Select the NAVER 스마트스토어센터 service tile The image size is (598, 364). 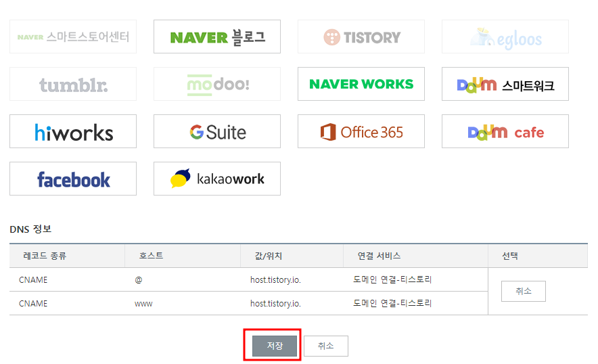click(x=73, y=37)
